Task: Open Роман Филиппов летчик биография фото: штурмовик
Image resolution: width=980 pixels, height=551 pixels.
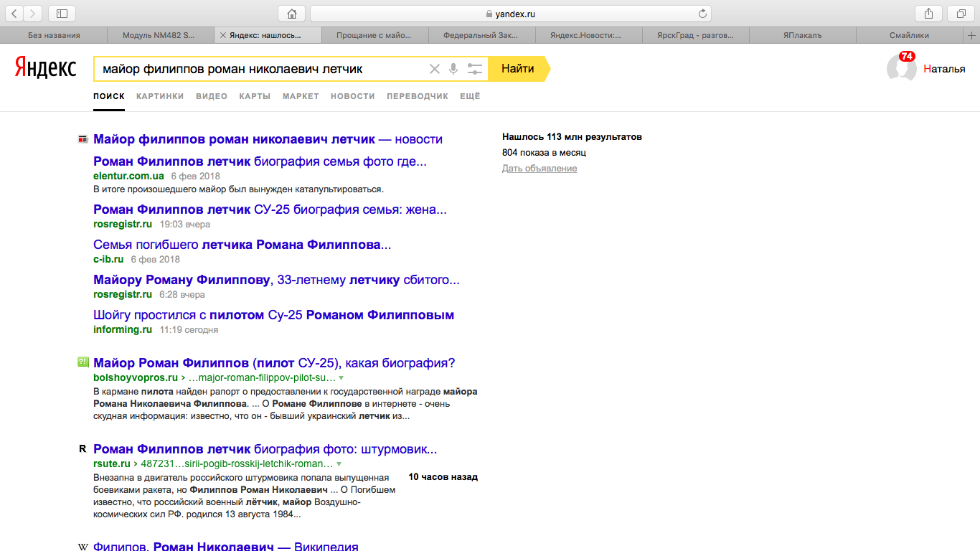Action: click(x=265, y=449)
